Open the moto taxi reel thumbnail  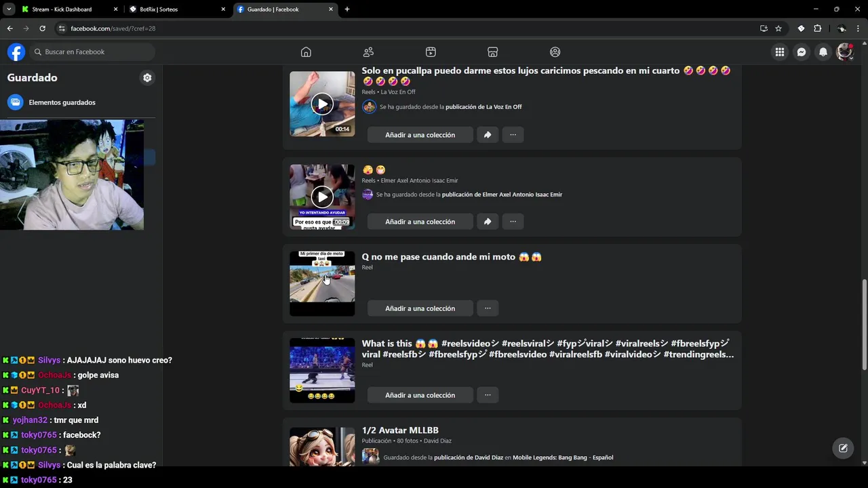[x=322, y=283]
